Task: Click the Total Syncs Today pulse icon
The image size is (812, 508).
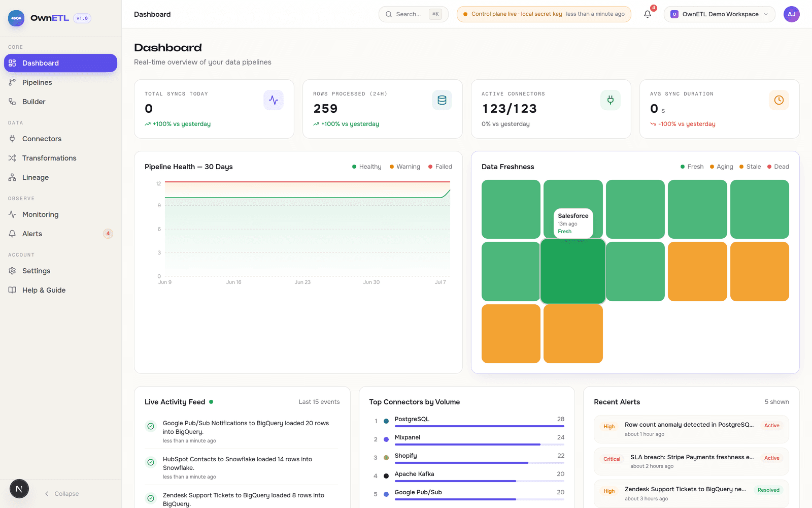Action: 274,100
